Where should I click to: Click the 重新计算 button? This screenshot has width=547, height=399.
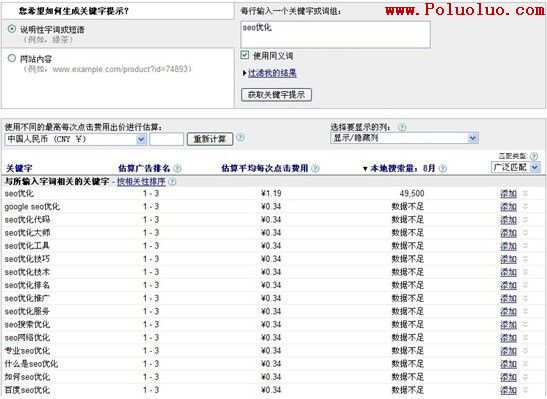pyautogui.click(x=210, y=139)
